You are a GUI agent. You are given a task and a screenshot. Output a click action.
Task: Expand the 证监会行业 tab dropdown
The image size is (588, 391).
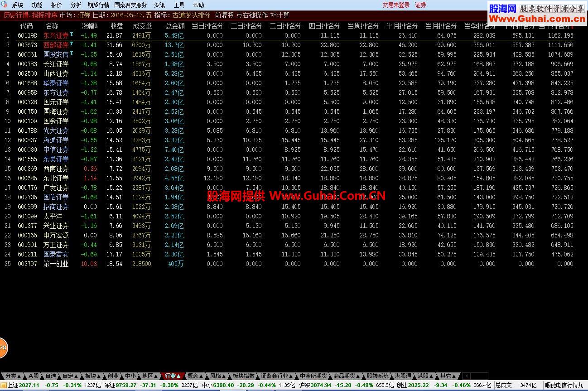pos(291,376)
